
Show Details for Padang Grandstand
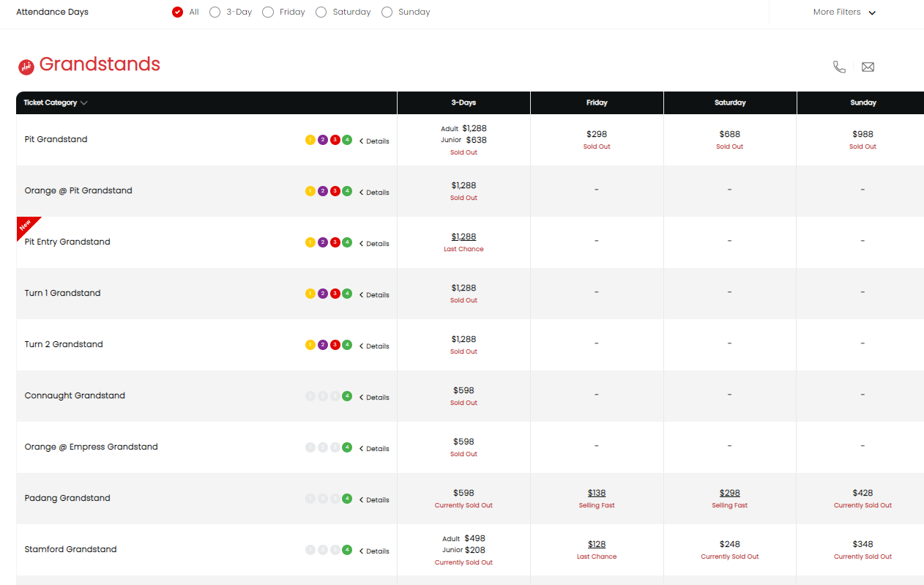pyautogui.click(x=374, y=500)
